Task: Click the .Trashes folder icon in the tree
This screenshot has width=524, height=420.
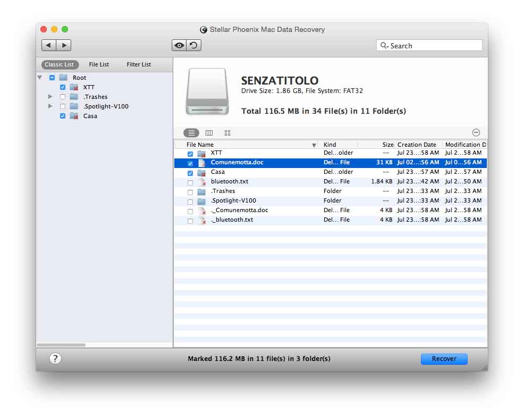Action: coord(74,97)
